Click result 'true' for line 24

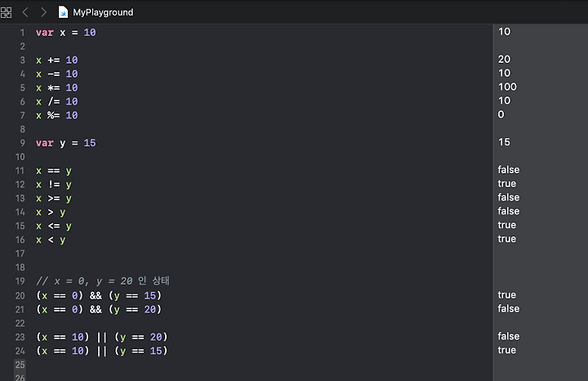coord(507,350)
